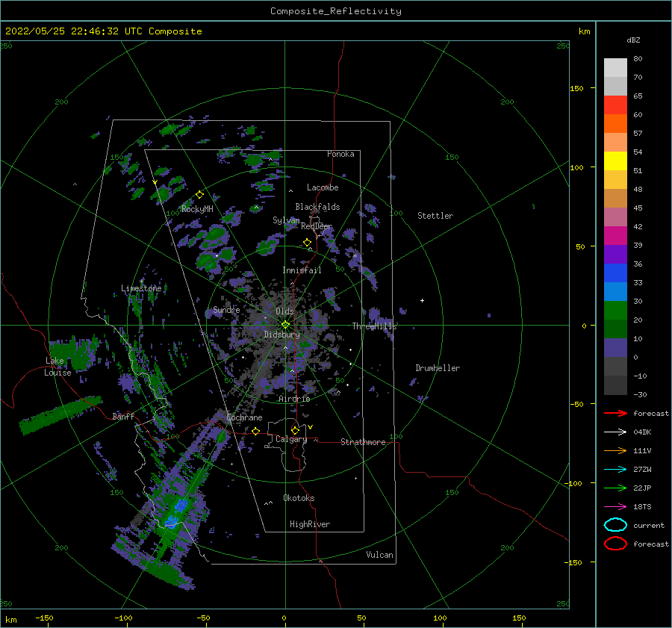
Task: Click the cyan 27ZW arrow icon
Action: [x=615, y=470]
